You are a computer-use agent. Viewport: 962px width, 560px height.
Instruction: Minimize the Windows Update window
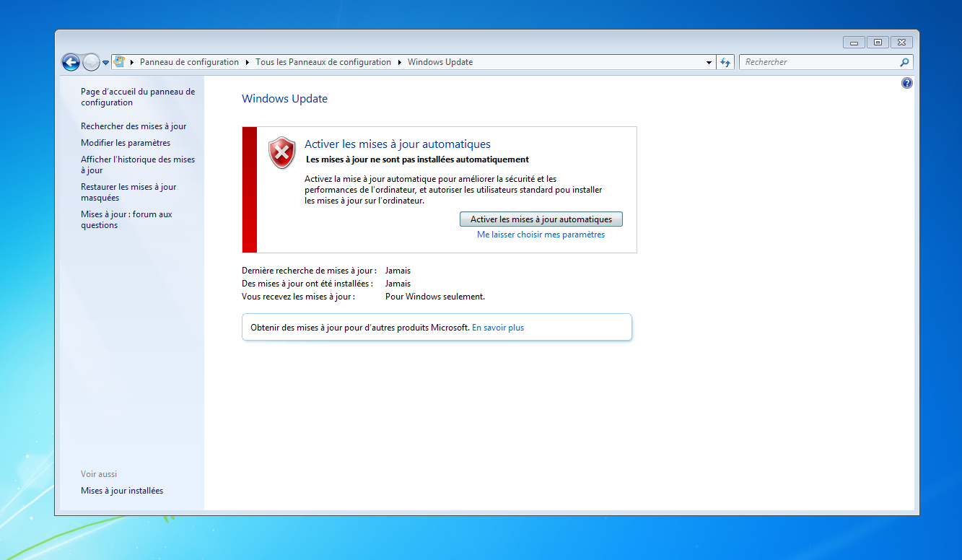(x=854, y=43)
